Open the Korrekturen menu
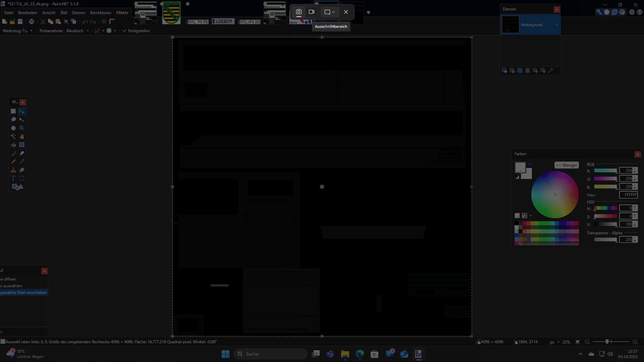This screenshot has width=644, height=362. (101, 13)
